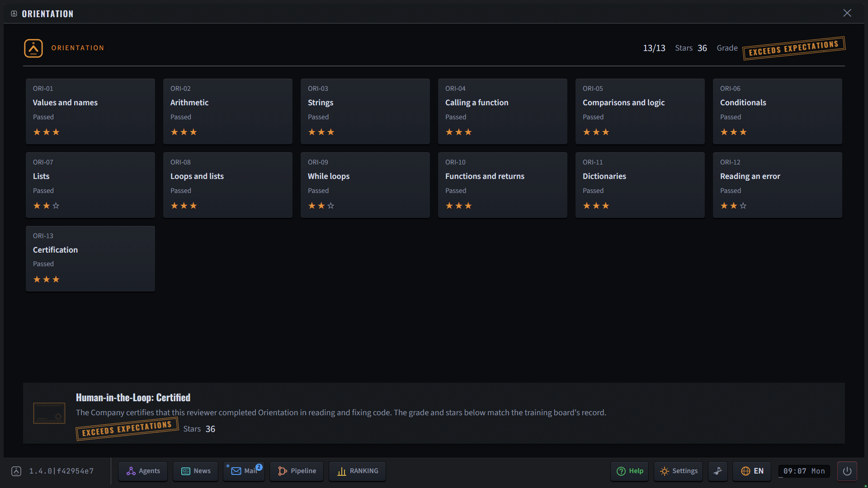
Task: Open ORI-13 Certification card
Action: click(90, 258)
